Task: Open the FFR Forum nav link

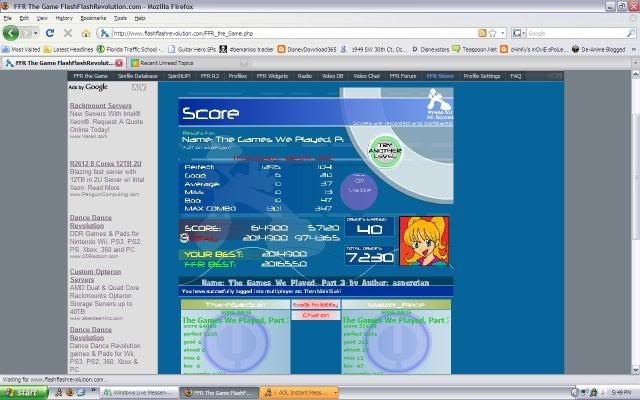Action: click(403, 75)
